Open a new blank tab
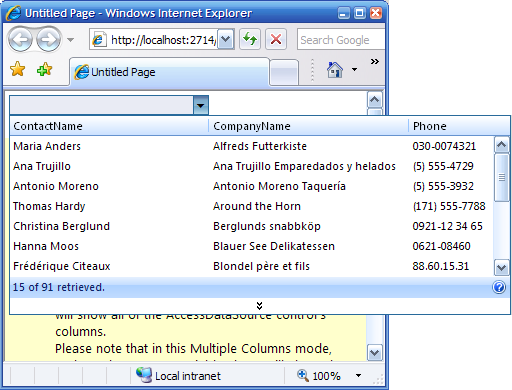512x390 pixels. click(284, 72)
